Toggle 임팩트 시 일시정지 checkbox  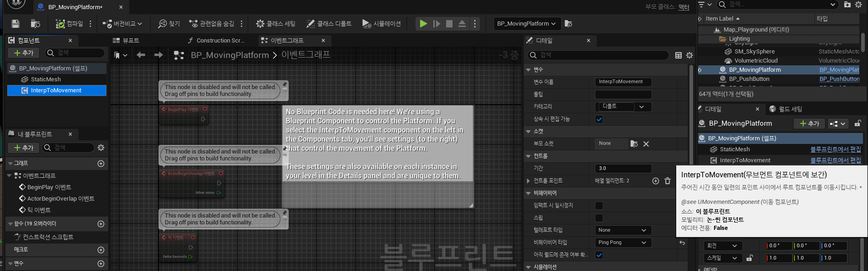click(x=599, y=206)
